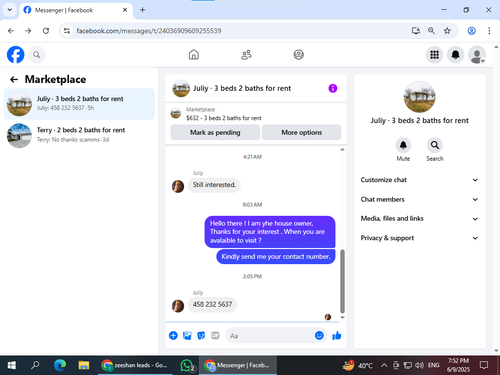This screenshot has height=375, width=500.
Task: Search in conversation using the magnifier icon
Action: click(x=435, y=145)
